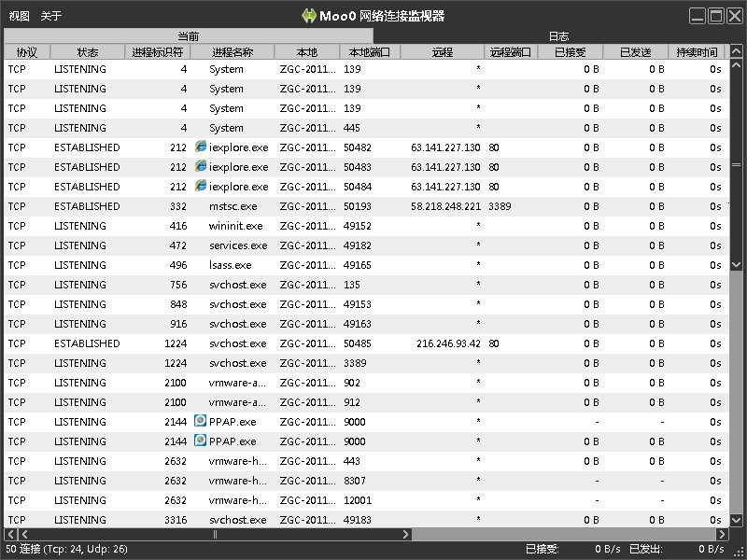The height and width of the screenshot is (560, 747).
Task: Sort connections by 已接受 column
Action: click(570, 52)
